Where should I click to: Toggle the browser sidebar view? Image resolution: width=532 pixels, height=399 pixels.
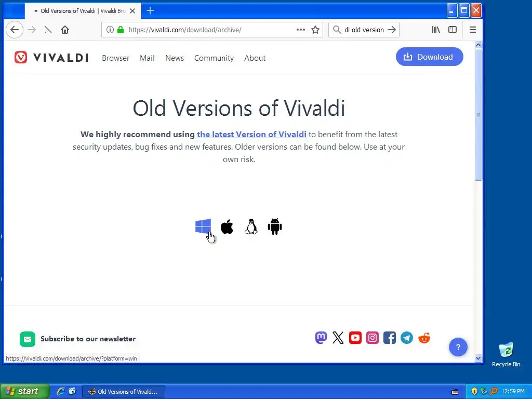(x=453, y=30)
